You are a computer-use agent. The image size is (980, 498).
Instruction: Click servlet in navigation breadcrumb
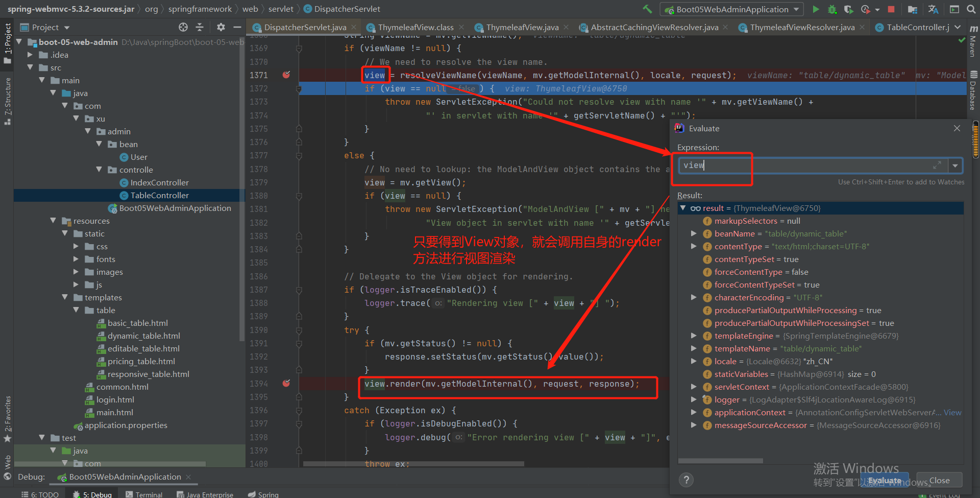[281, 9]
